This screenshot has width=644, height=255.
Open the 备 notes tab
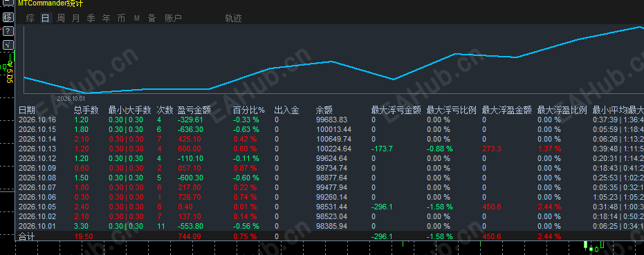[152, 18]
